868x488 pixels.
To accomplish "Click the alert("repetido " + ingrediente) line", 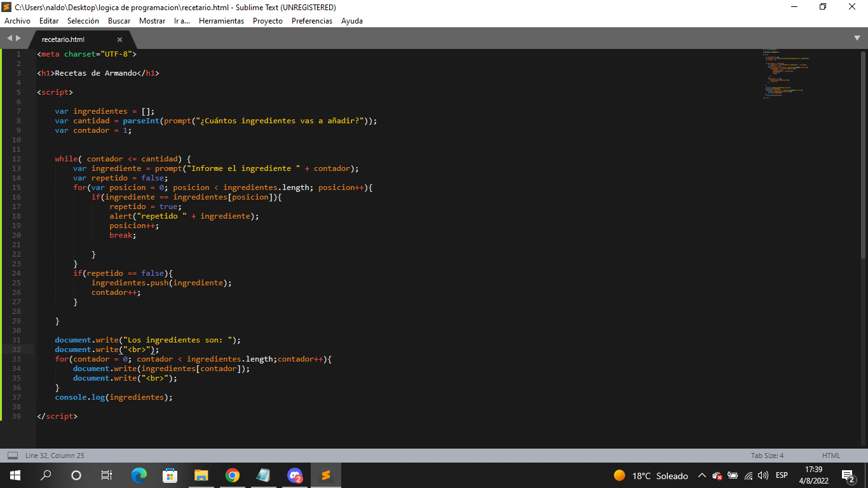I will point(184,216).
